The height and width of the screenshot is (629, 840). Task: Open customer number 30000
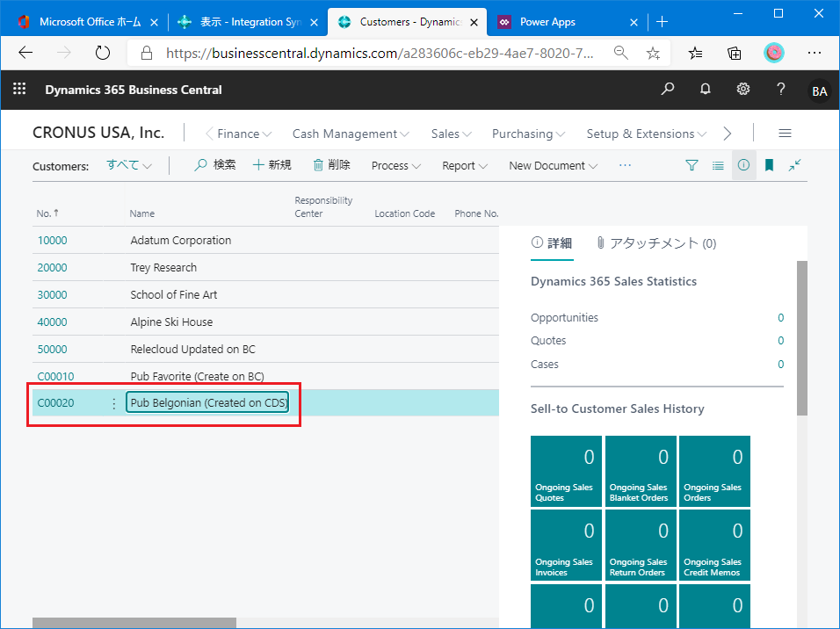tap(53, 294)
